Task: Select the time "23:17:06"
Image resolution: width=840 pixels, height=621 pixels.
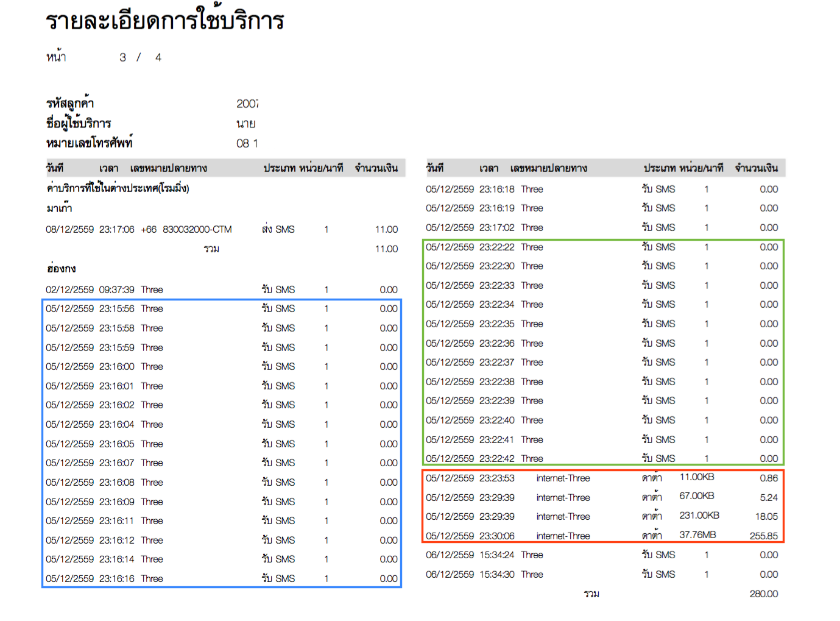Action: click(117, 230)
